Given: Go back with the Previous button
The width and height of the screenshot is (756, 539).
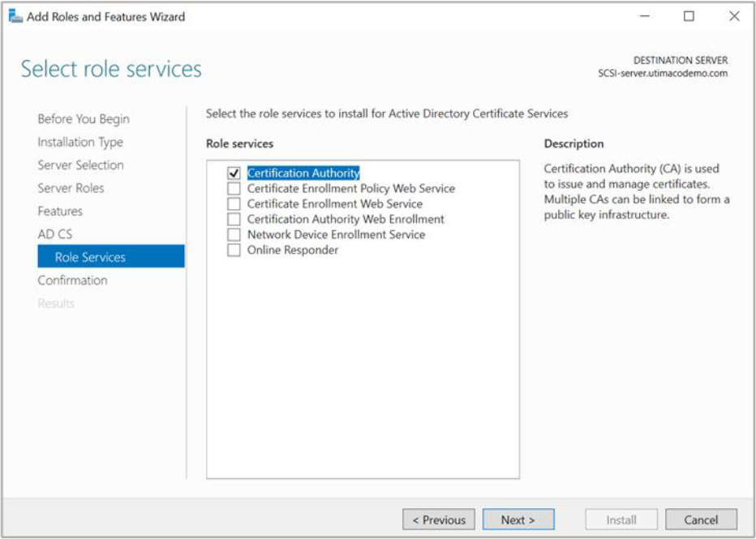Looking at the screenshot, I should (438, 520).
